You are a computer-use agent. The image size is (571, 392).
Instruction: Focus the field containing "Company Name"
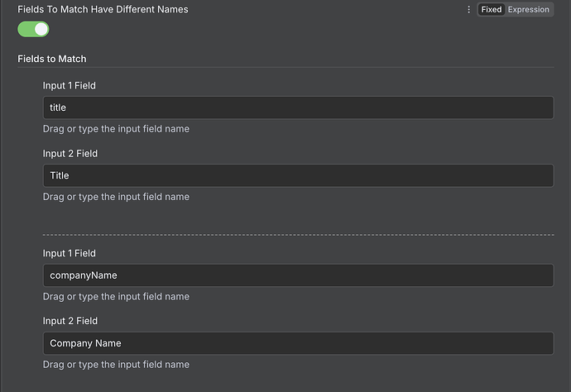click(298, 343)
